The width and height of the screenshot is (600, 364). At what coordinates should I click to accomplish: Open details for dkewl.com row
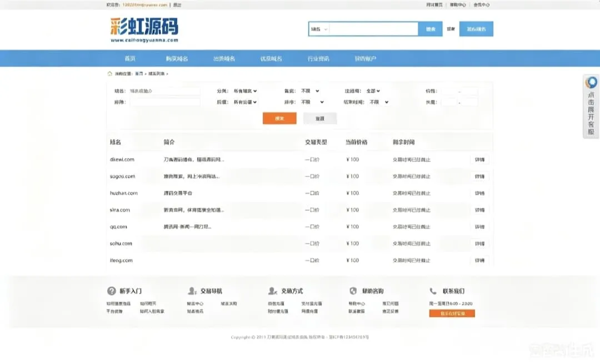click(x=479, y=159)
